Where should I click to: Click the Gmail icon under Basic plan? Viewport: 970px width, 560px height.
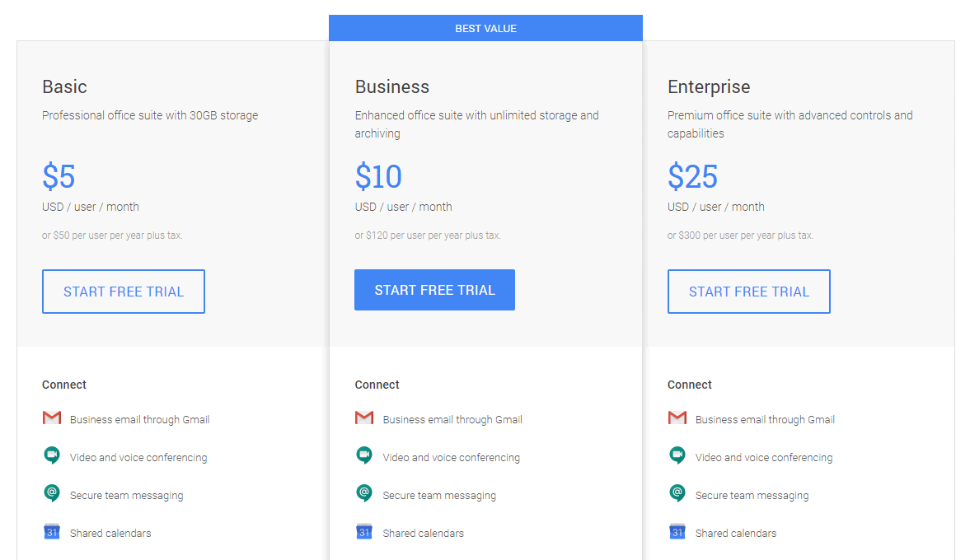[52, 418]
